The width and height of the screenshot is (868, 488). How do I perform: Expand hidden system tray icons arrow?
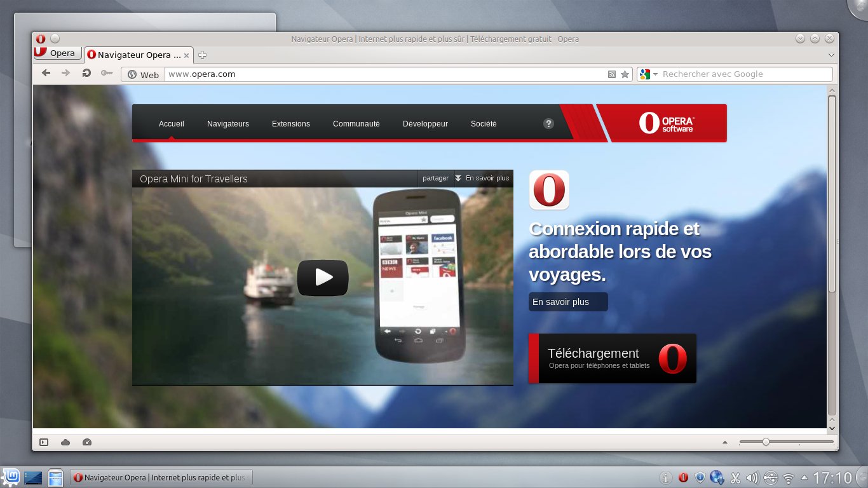804,478
